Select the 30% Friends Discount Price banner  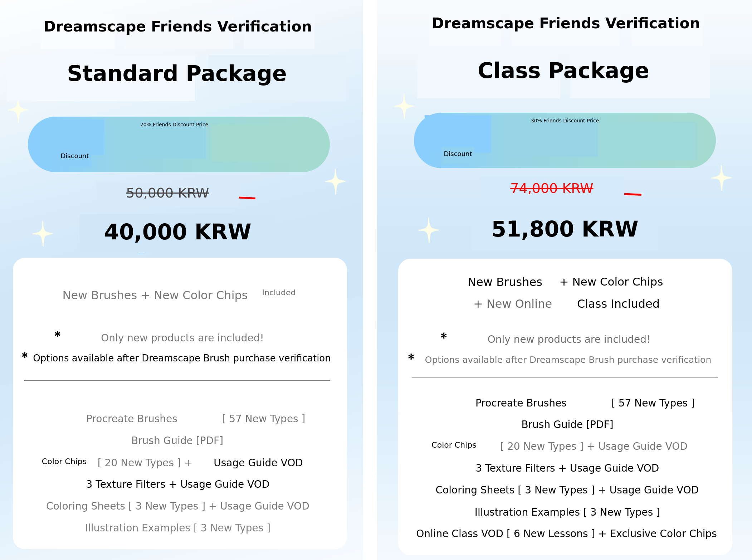tap(565, 140)
